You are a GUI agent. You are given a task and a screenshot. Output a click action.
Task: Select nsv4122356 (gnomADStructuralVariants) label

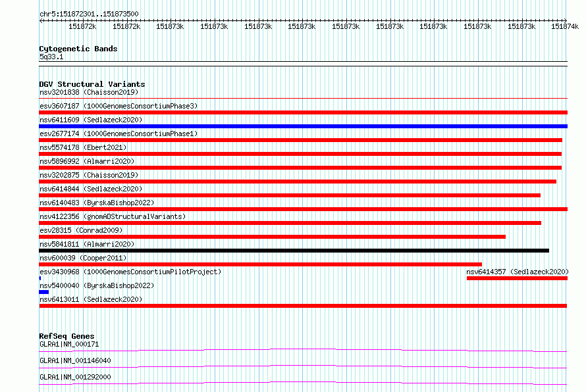click(113, 216)
